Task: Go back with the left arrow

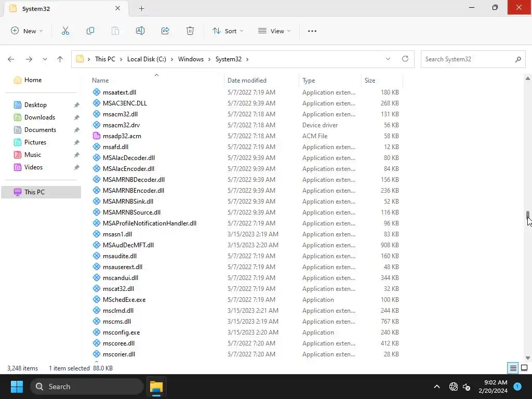Action: coord(11,59)
